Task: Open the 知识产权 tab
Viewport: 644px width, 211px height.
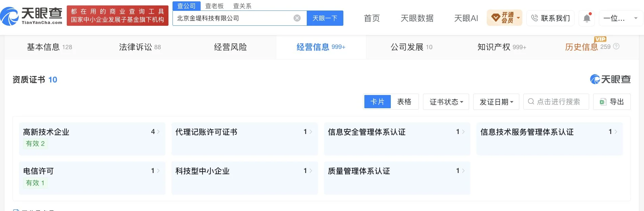Action: [502, 47]
